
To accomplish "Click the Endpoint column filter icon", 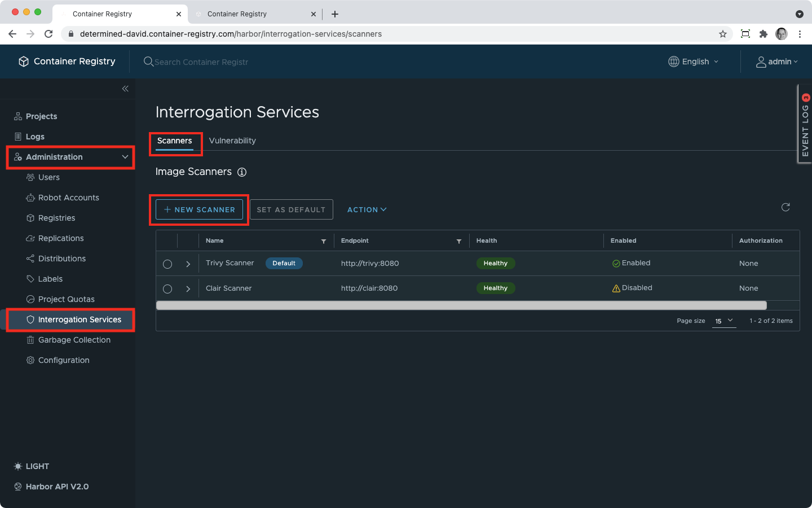I will pos(459,241).
